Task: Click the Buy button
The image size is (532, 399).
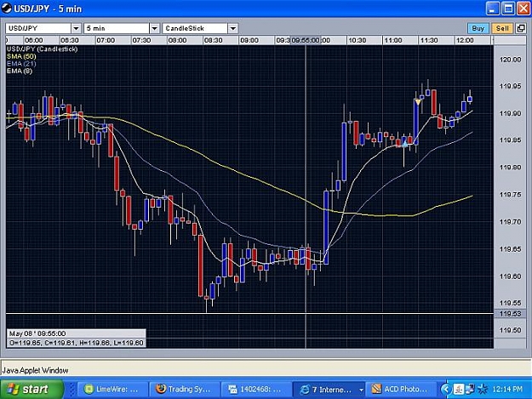Action: tap(478, 28)
